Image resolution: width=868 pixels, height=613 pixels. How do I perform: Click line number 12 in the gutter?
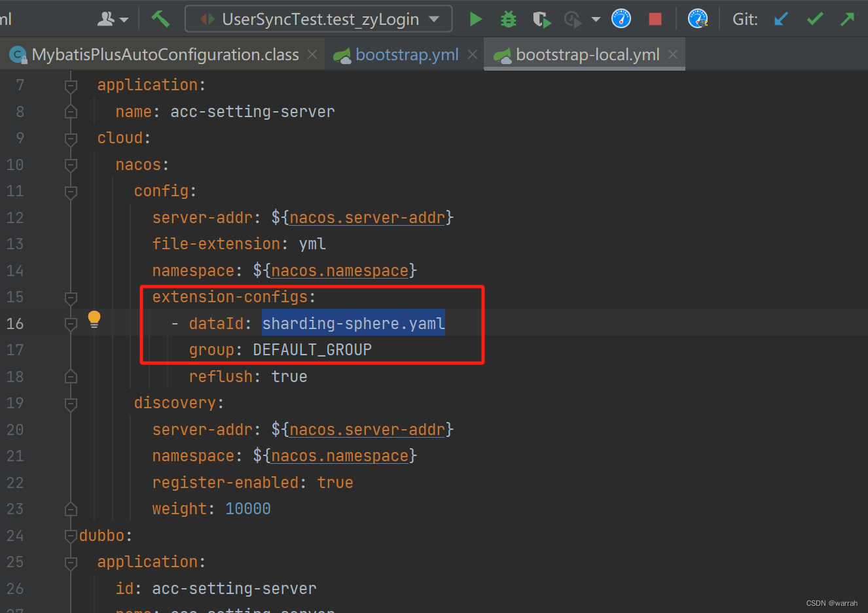click(15, 217)
